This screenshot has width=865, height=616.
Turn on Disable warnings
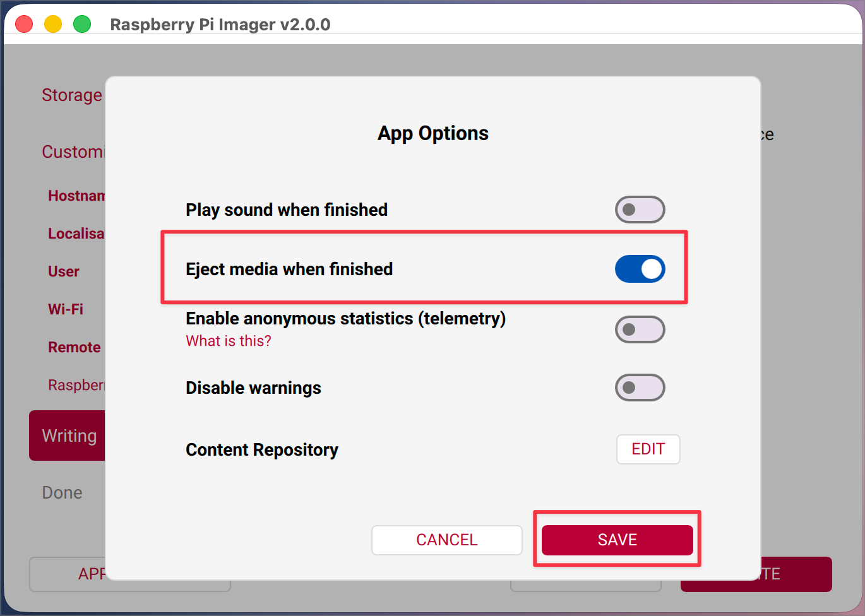pos(640,387)
